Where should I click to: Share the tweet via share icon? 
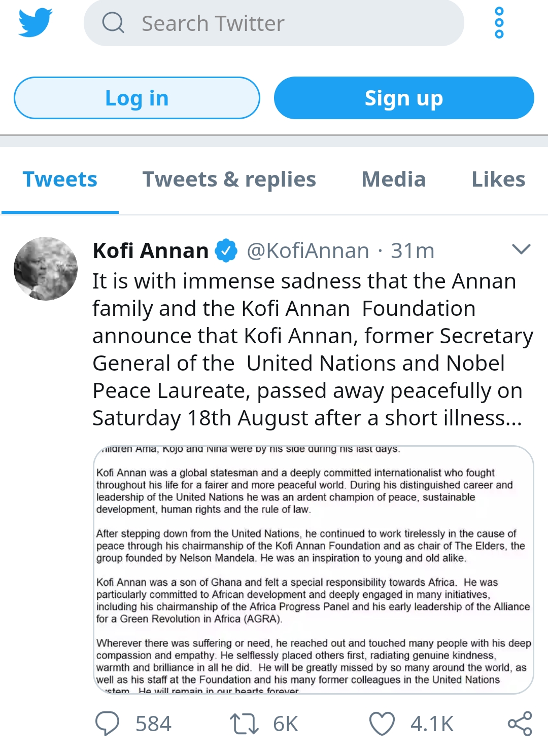pos(520,724)
